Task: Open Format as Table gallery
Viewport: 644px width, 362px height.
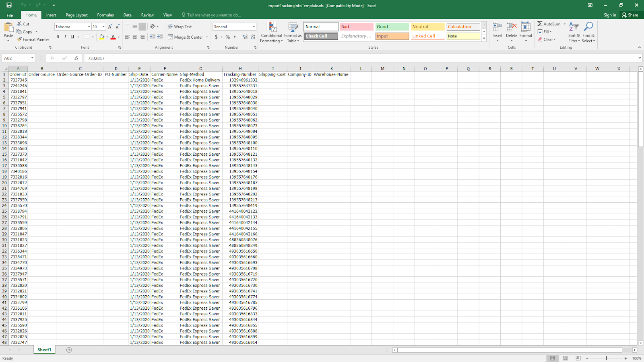Action: [293, 32]
